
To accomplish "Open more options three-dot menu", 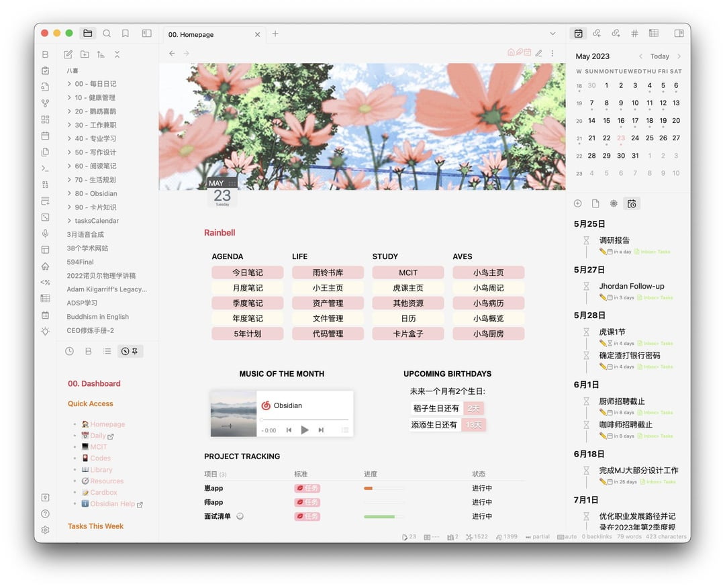I will click(552, 53).
